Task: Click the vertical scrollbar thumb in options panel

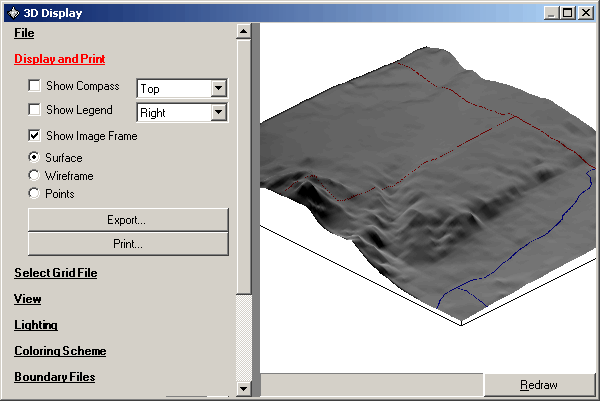Action: pyautogui.click(x=243, y=166)
